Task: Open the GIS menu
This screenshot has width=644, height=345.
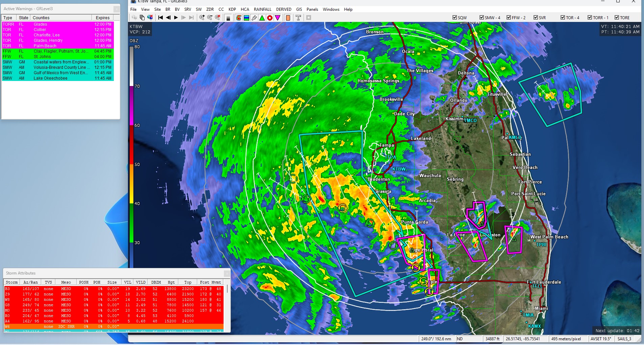Action: pyautogui.click(x=299, y=9)
